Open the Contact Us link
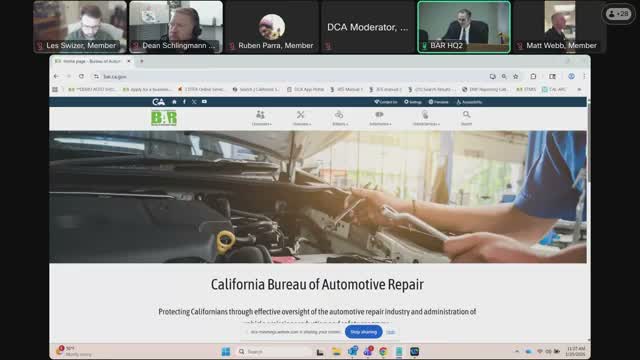This screenshot has width=640, height=360. pyautogui.click(x=386, y=102)
